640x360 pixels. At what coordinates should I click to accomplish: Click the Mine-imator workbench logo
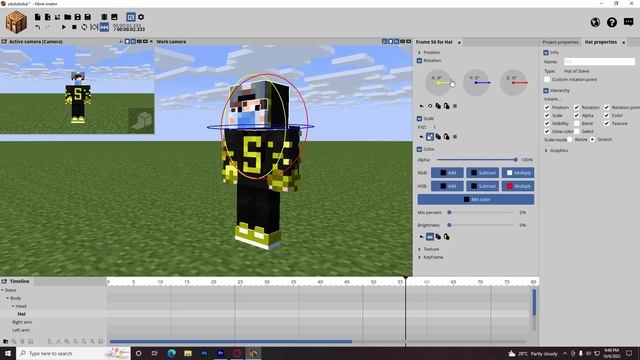click(x=16, y=22)
